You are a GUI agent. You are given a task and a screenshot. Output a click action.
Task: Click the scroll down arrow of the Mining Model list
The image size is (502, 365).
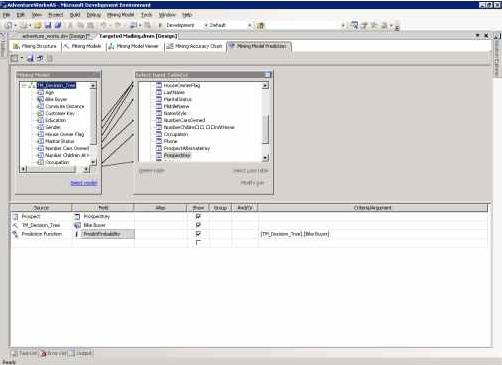point(93,162)
